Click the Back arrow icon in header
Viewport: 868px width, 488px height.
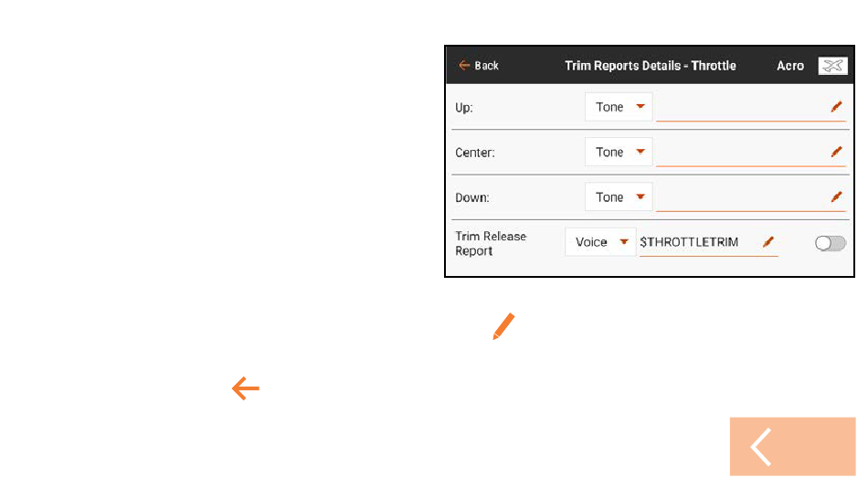464,66
